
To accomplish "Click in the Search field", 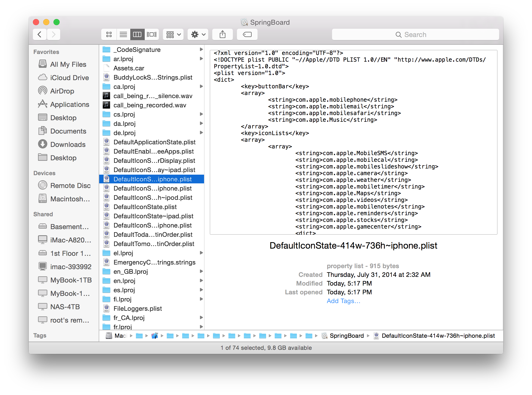I will [415, 34].
